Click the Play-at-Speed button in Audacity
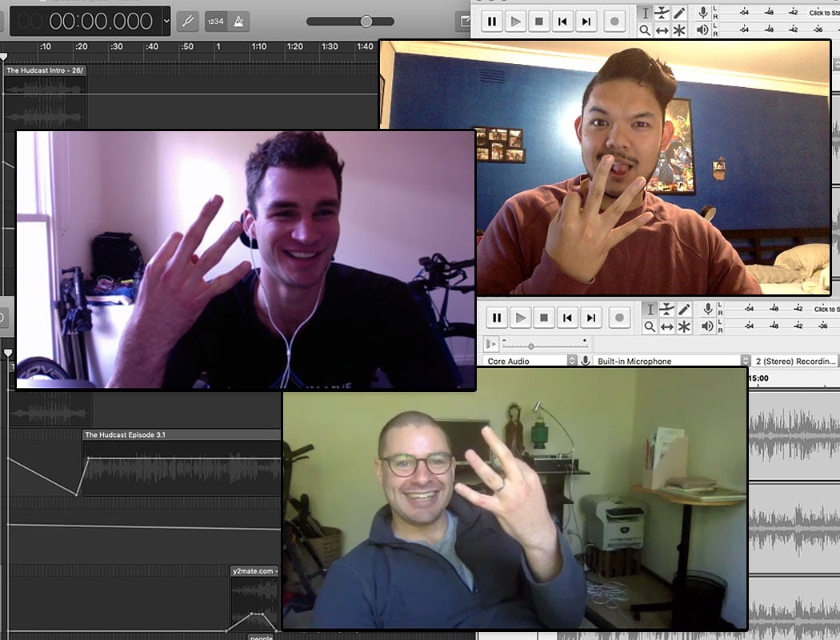Image resolution: width=840 pixels, height=640 pixels. click(490, 344)
